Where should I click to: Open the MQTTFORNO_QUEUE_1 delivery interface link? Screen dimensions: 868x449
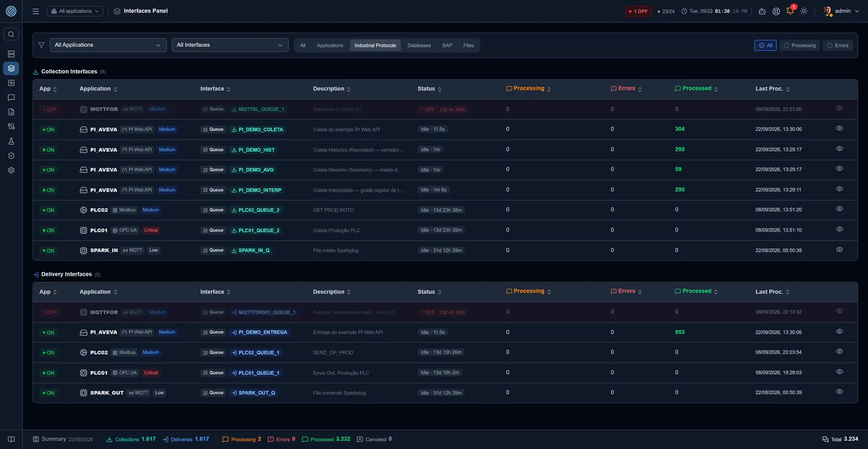(x=264, y=312)
